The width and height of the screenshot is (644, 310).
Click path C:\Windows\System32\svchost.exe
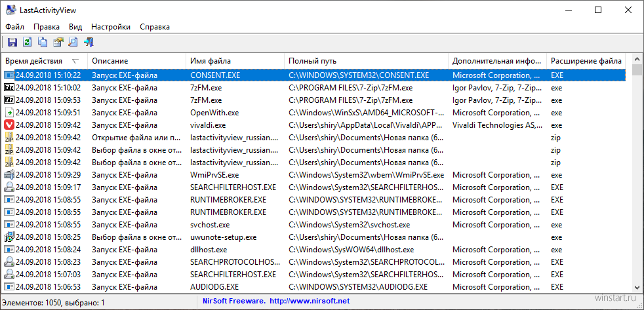tap(349, 225)
